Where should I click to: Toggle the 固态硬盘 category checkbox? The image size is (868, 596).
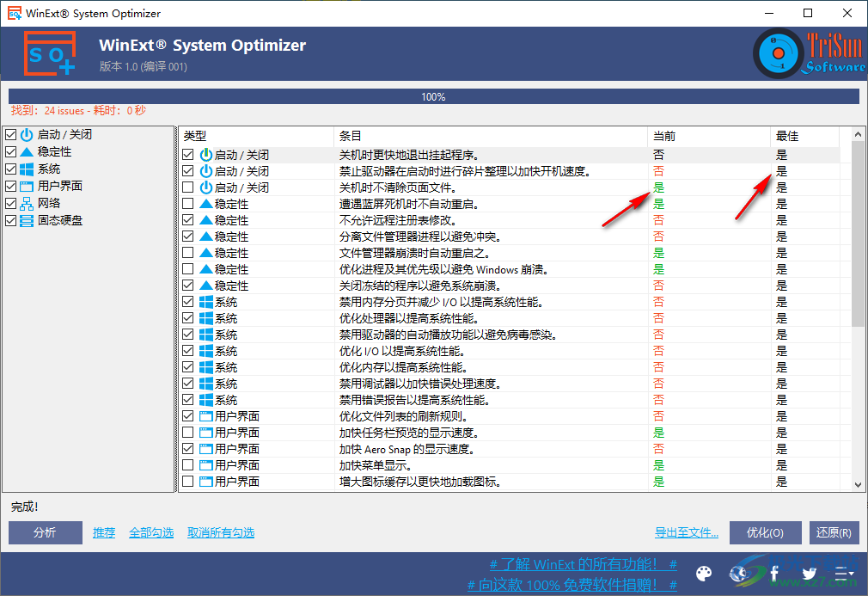coord(12,220)
